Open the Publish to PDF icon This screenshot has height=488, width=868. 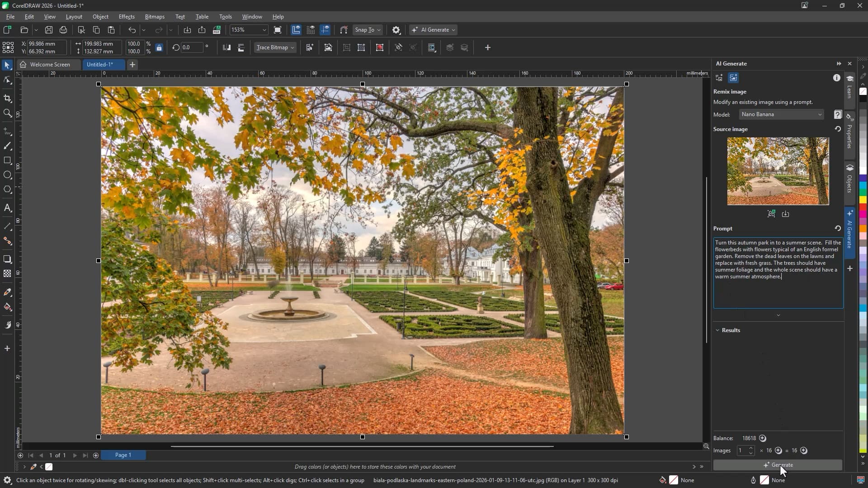(217, 30)
